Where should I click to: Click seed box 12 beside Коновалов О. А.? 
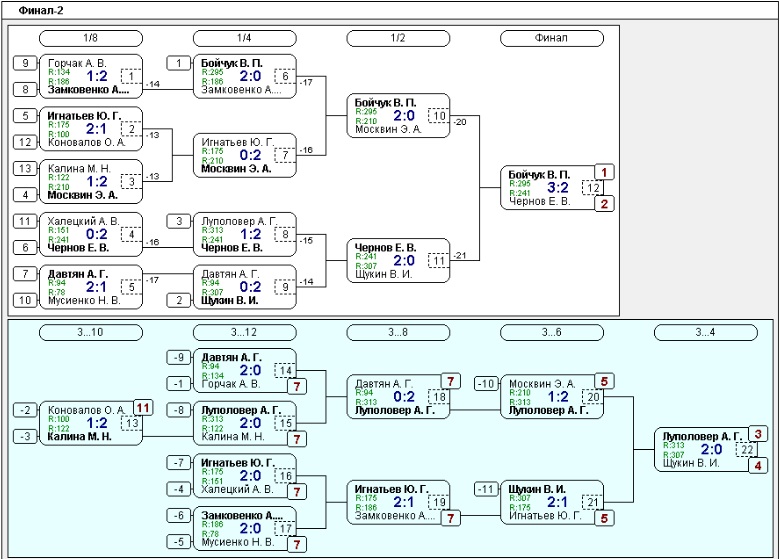point(25,143)
